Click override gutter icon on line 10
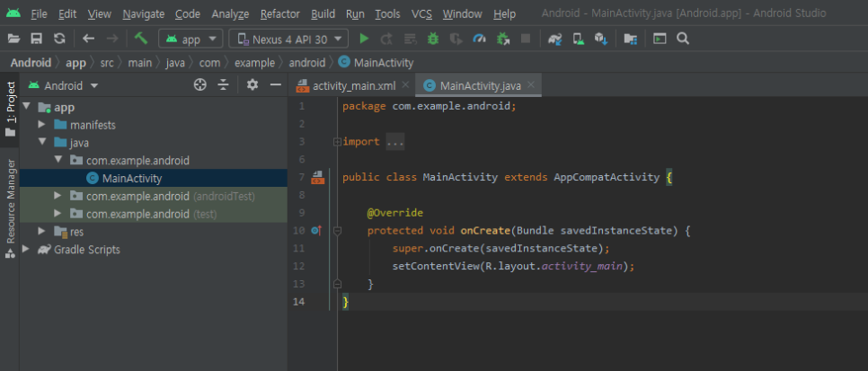The width and height of the screenshot is (868, 371). (x=316, y=231)
